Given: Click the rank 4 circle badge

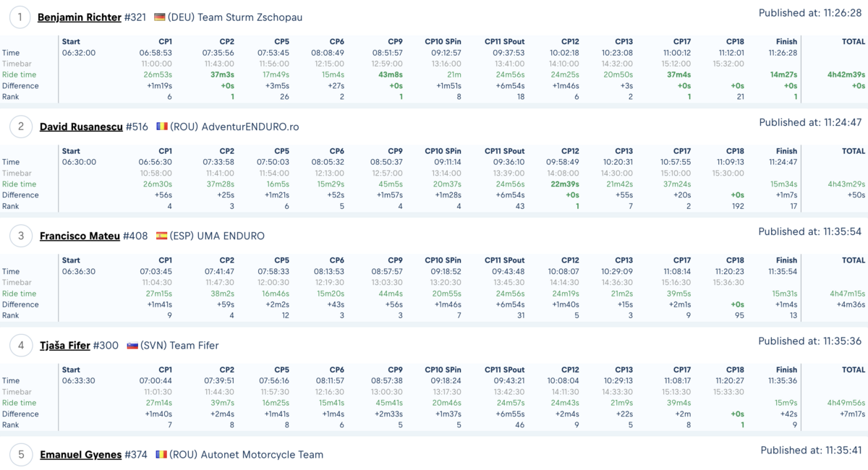Looking at the screenshot, I should pyautogui.click(x=20, y=345).
